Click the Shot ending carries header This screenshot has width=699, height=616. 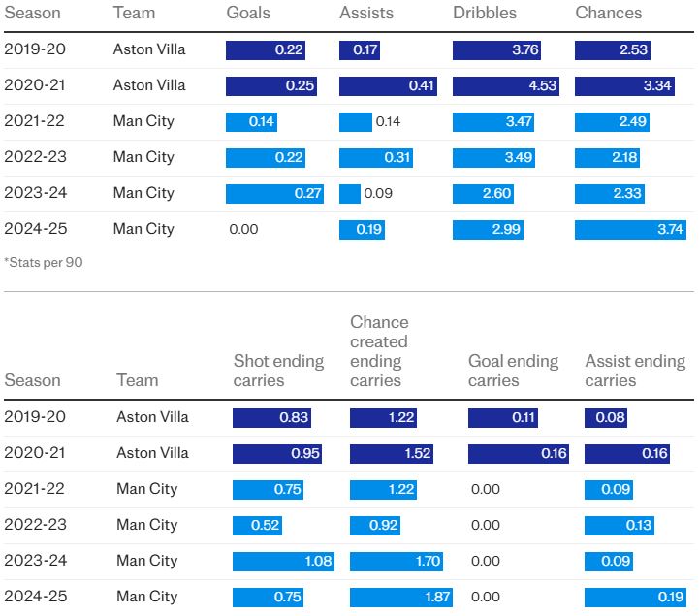278,371
